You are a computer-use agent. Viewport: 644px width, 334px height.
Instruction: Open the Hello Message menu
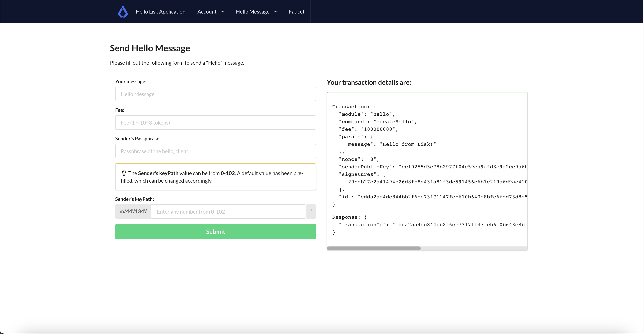(x=253, y=12)
